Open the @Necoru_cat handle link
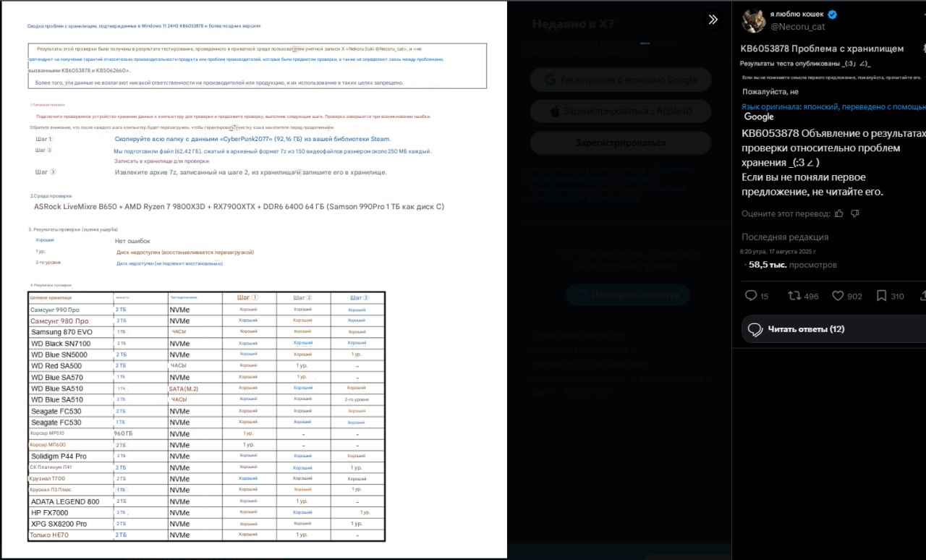 [797, 27]
